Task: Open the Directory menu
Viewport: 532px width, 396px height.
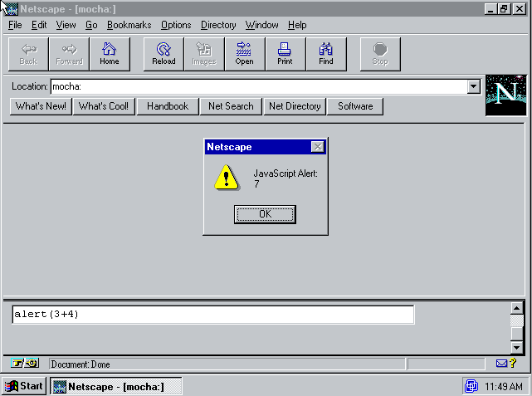Action: (218, 25)
